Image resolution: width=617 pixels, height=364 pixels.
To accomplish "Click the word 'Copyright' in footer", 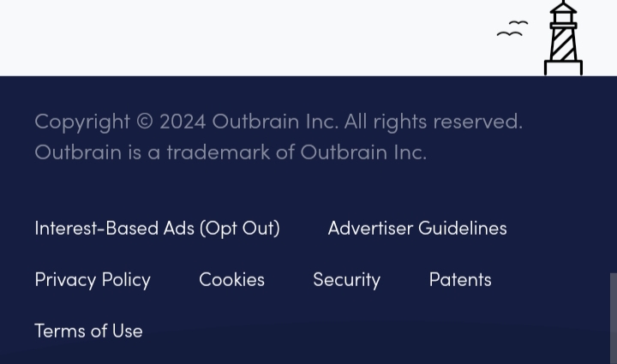I will (82, 122).
